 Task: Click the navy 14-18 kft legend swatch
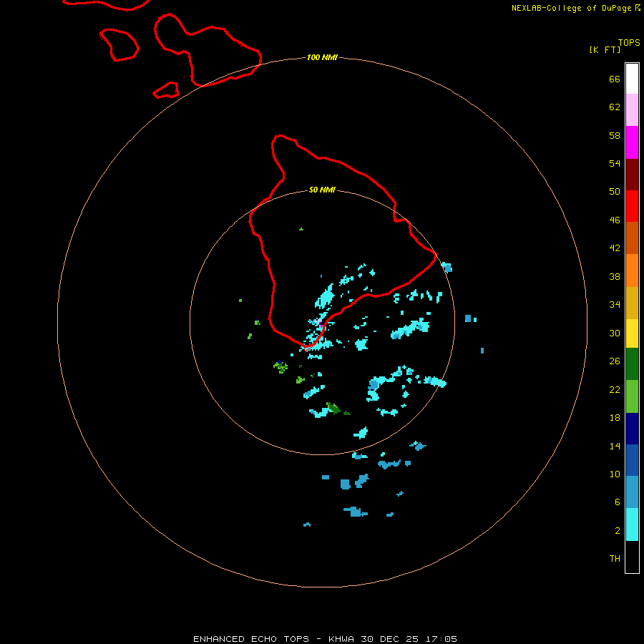[x=632, y=429]
